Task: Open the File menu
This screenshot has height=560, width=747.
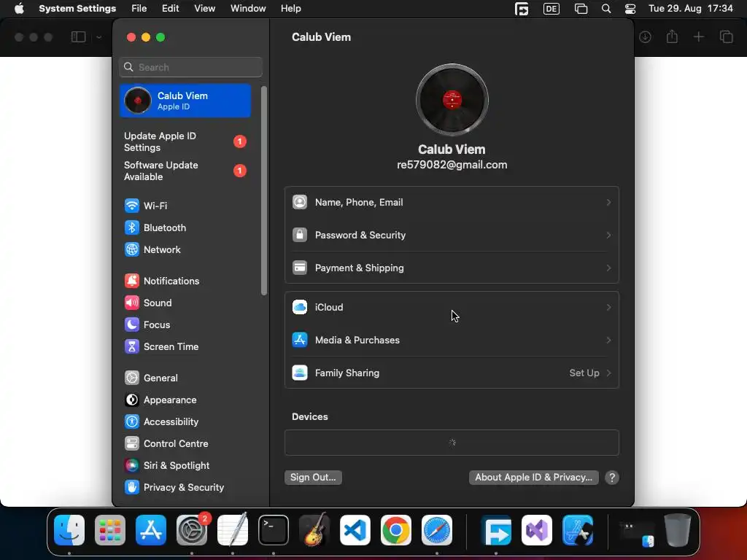Action: [x=139, y=9]
